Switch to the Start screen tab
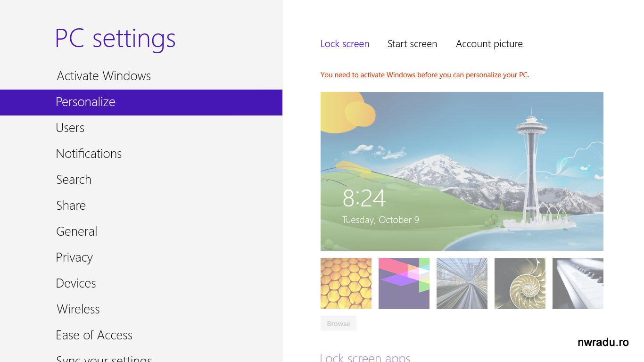The image size is (644, 362). click(412, 44)
